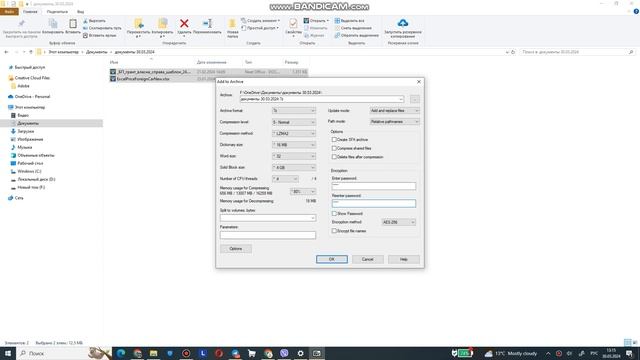Screen dimensions: 640x360
Task: Select Creative Cloud Files in navigation pane
Action: pos(32,78)
